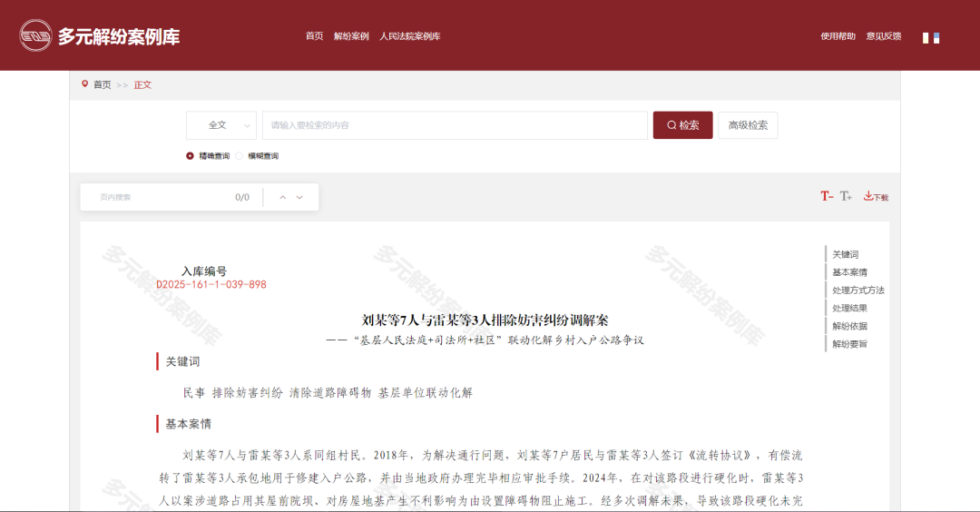Jump to 处理结果 section in the outline

850,308
